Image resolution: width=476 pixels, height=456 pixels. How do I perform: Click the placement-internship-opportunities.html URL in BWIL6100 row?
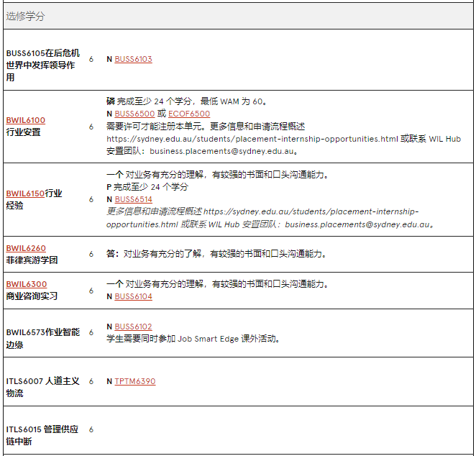click(252, 139)
